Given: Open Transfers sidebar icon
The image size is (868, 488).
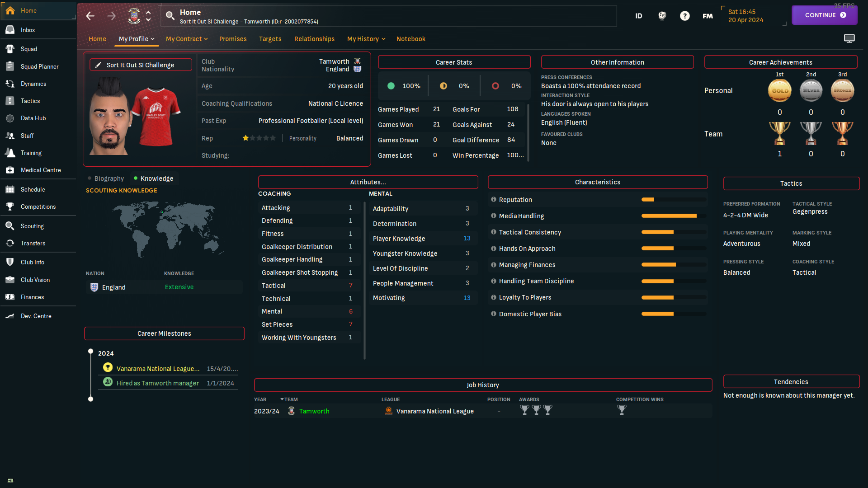Looking at the screenshot, I should [10, 243].
